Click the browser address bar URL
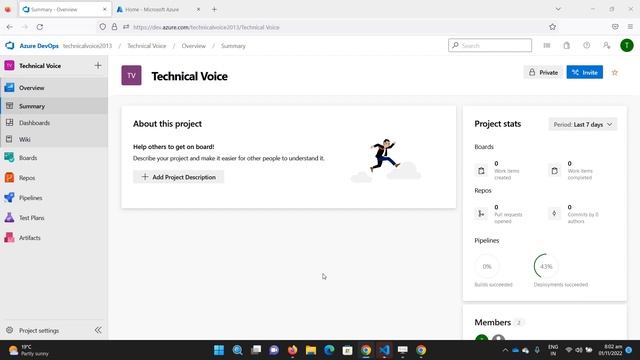The image size is (640, 360). (207, 27)
